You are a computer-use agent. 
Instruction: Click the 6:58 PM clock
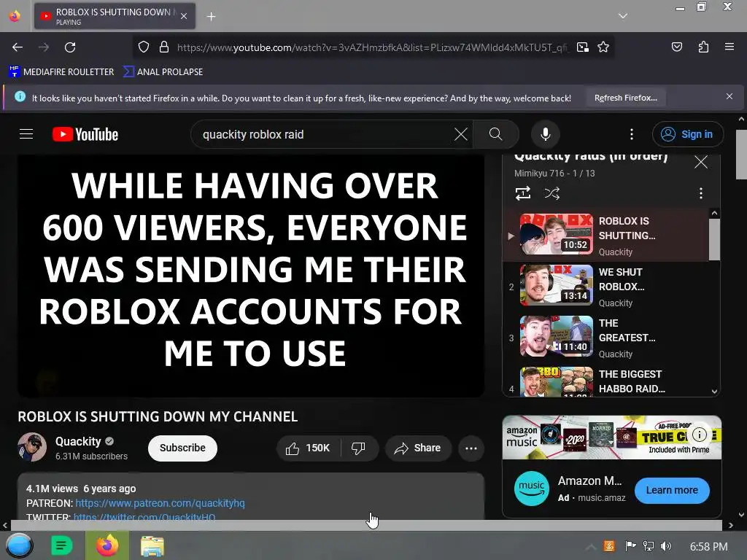(708, 547)
